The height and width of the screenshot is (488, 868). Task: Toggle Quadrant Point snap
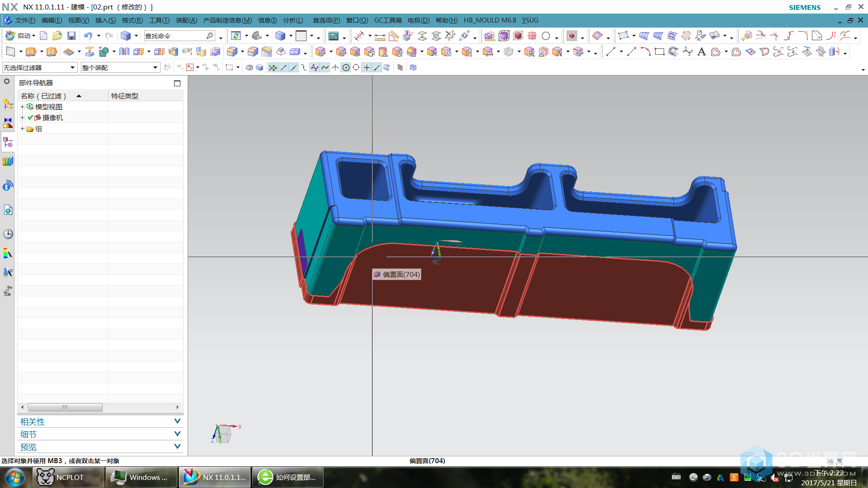point(356,68)
